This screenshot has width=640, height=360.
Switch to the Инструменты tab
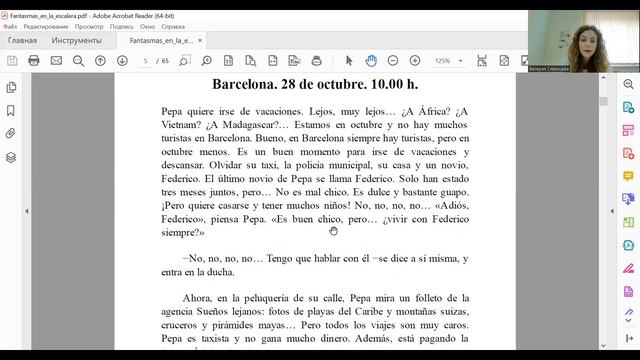pyautogui.click(x=76, y=40)
